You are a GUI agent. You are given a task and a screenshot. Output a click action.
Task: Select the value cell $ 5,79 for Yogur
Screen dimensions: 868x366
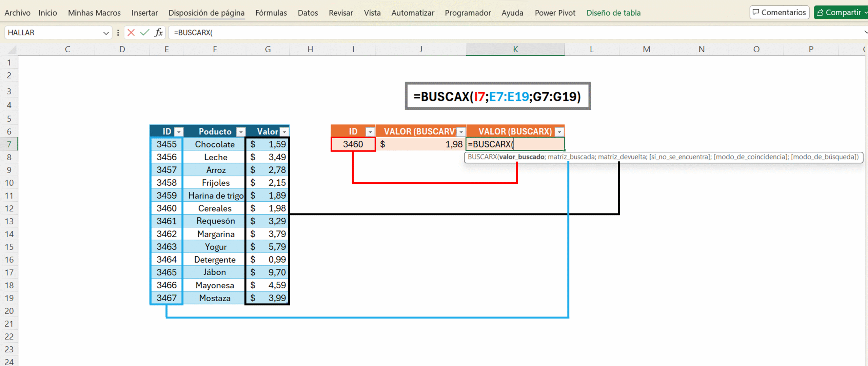pos(268,247)
